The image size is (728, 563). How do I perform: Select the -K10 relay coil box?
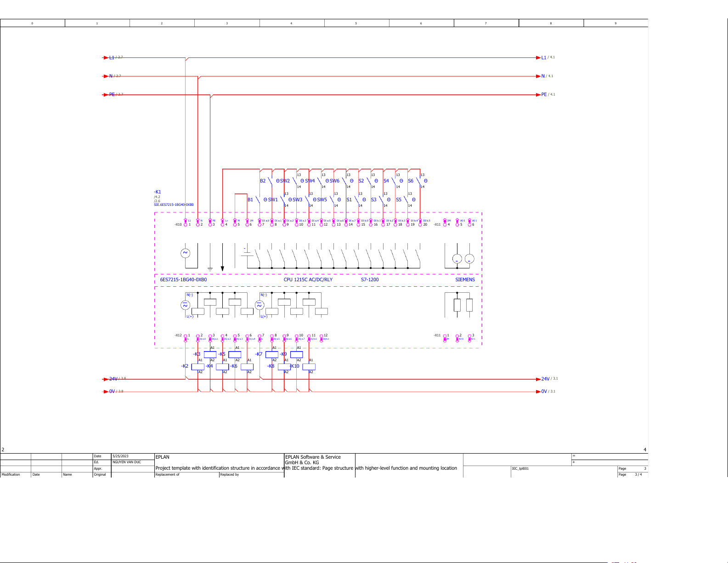309,367
